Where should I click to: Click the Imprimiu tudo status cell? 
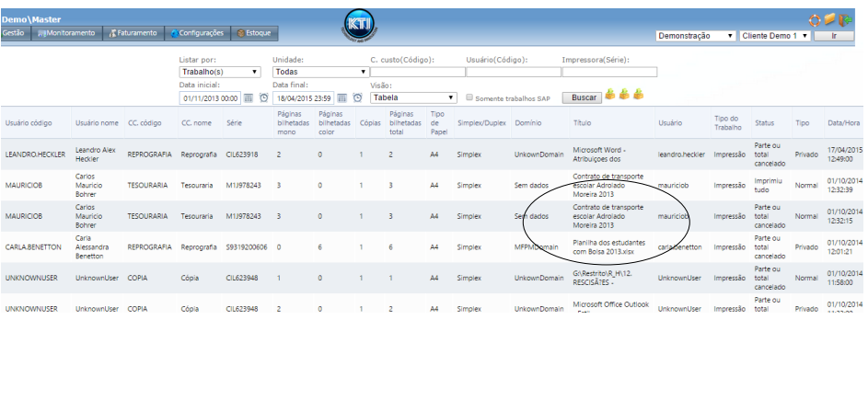pos(769,186)
